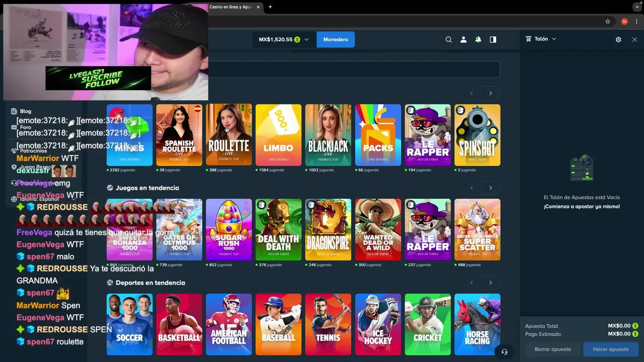Select the American Football sport tile
Image resolution: width=644 pixels, height=362 pixels.
[x=229, y=325]
